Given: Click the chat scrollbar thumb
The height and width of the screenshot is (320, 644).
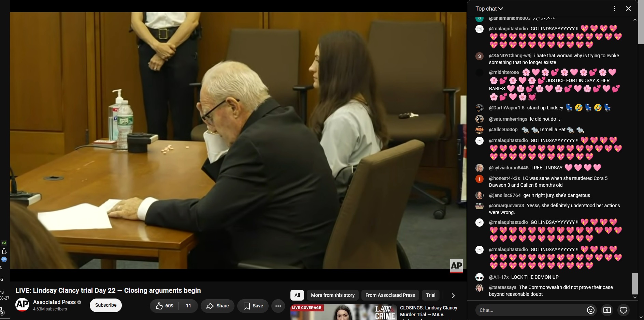Looking at the screenshot, I should coord(635,284).
